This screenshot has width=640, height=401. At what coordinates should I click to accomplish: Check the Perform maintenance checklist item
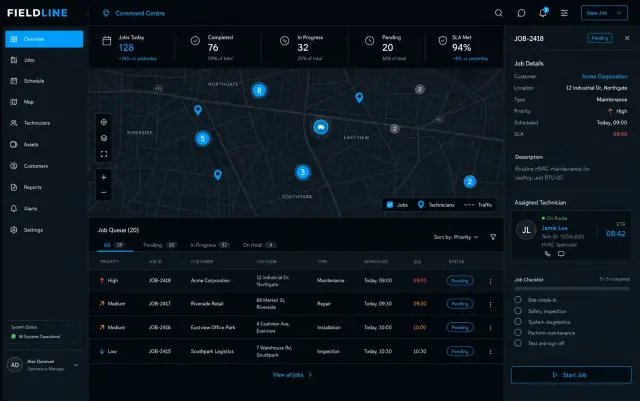[518, 332]
